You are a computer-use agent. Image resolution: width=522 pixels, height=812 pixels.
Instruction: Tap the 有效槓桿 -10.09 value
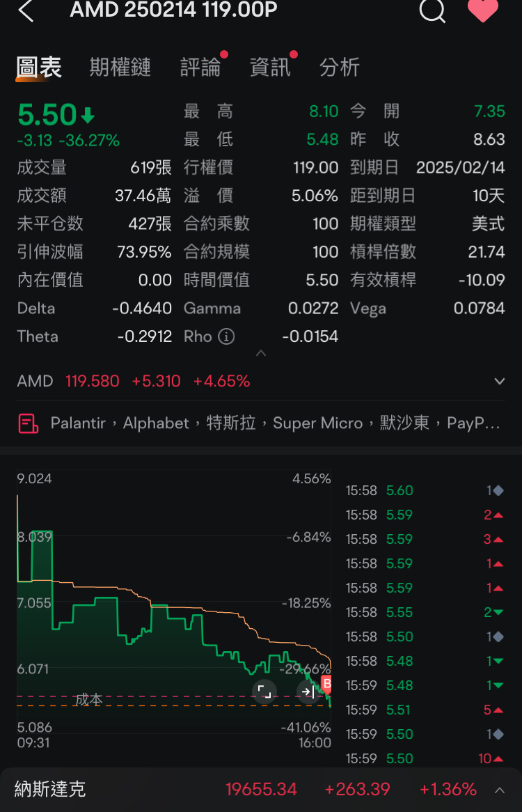[x=482, y=280]
